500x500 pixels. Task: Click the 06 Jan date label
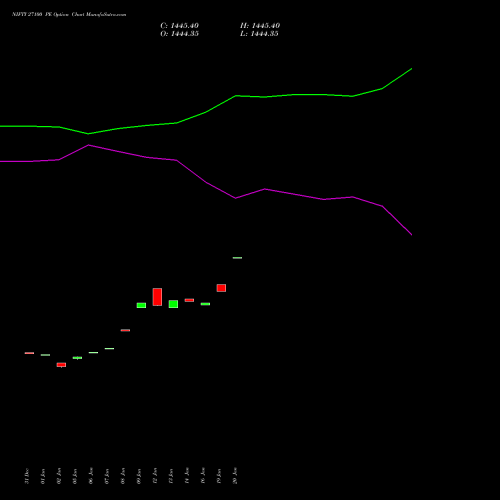point(91,476)
